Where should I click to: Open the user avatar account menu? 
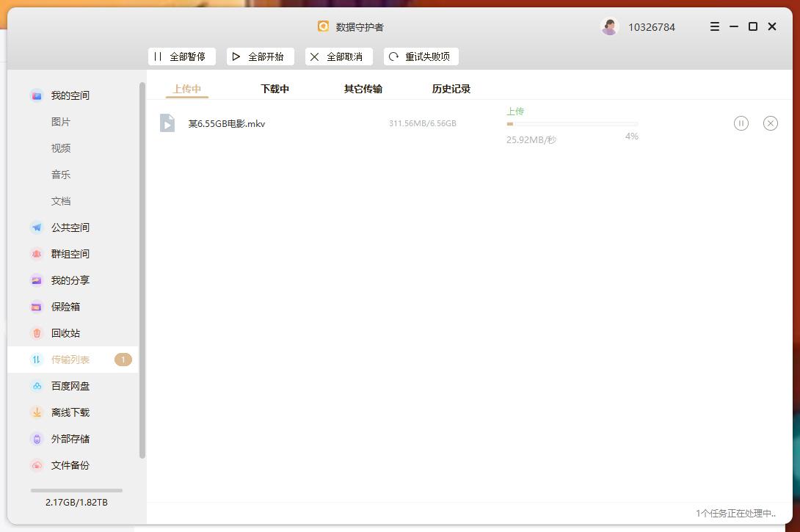point(609,26)
